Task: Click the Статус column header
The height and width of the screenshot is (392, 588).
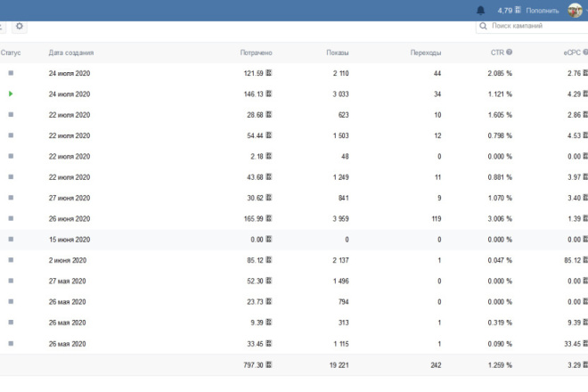Action: click(11, 53)
